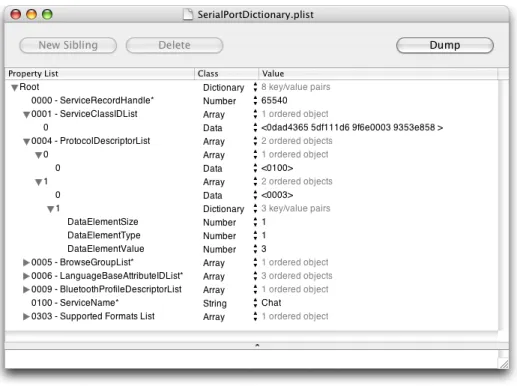
Task: Open class popup for DataElementValue row
Action: pyautogui.click(x=255, y=249)
